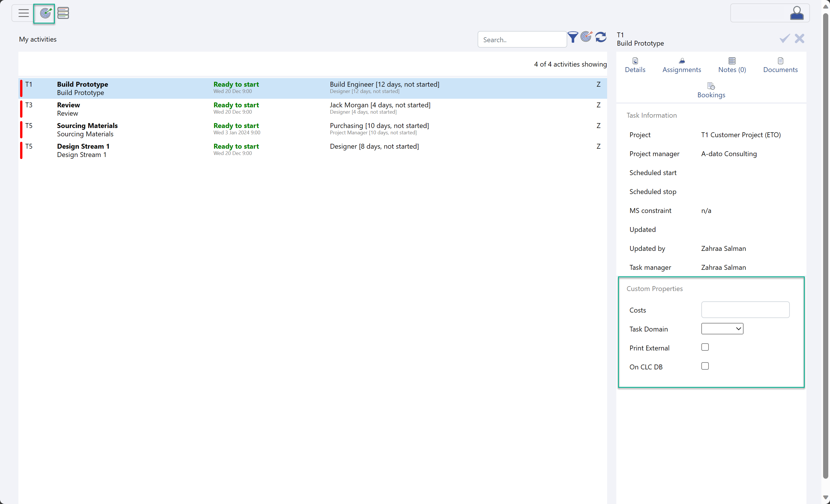The width and height of the screenshot is (830, 504).
Task: Click the n/a MS constraint value
Action: 706,210
